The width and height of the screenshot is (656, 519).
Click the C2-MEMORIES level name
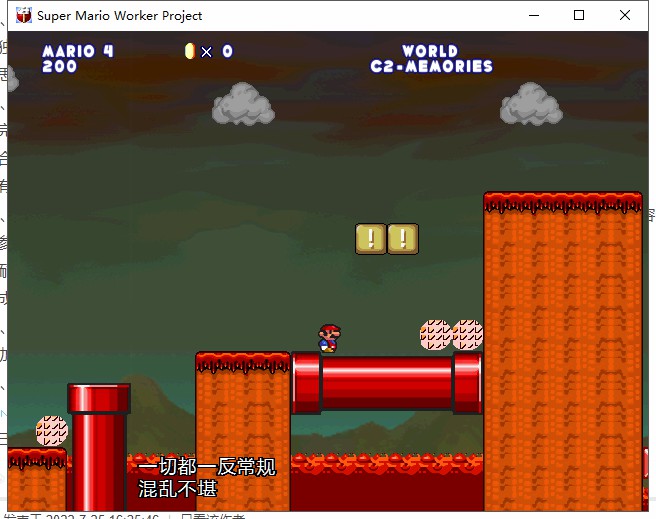coord(431,66)
